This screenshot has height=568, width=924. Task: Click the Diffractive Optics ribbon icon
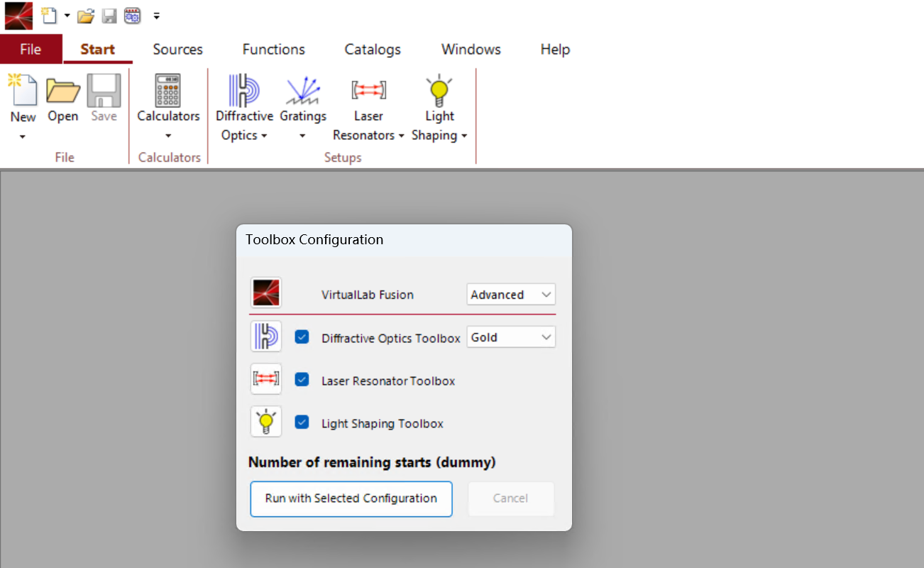click(244, 91)
